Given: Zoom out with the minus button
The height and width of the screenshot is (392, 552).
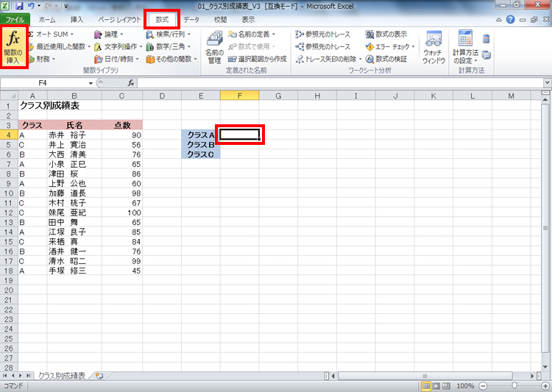Looking at the screenshot, I should point(483,386).
